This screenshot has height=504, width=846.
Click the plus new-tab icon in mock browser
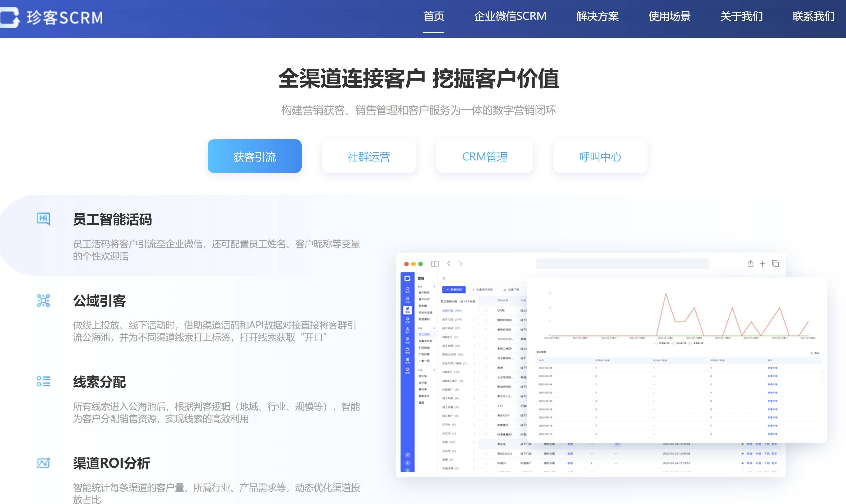[763, 264]
